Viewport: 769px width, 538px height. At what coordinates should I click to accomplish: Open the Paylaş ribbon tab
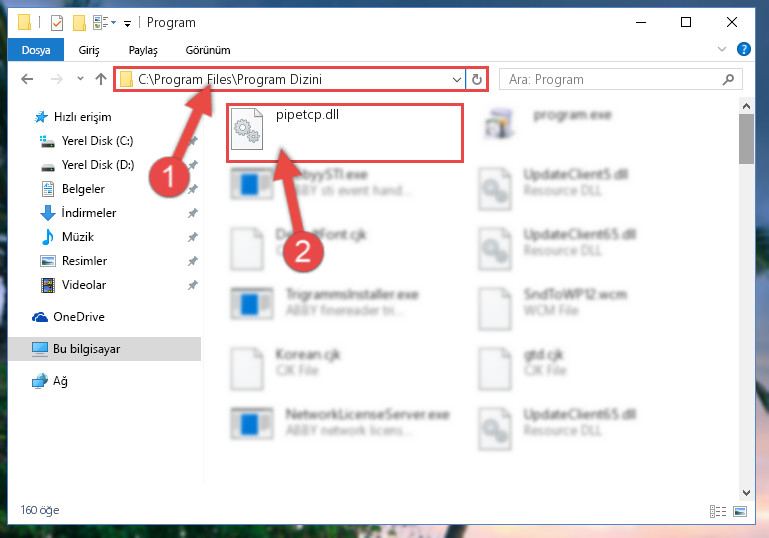[143, 50]
